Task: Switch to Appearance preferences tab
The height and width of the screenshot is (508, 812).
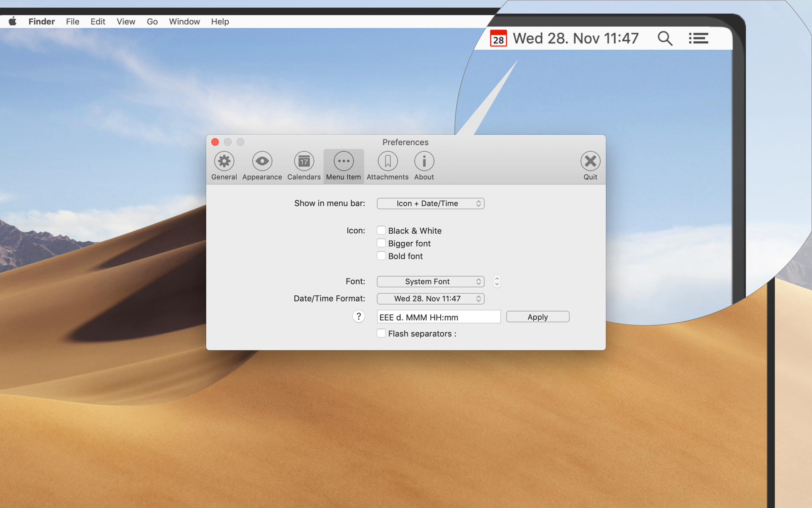Action: click(x=262, y=166)
